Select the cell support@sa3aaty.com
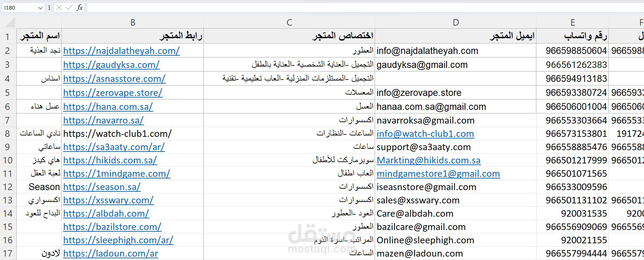Image resolution: width=644 pixels, height=260 pixels. tap(456, 147)
